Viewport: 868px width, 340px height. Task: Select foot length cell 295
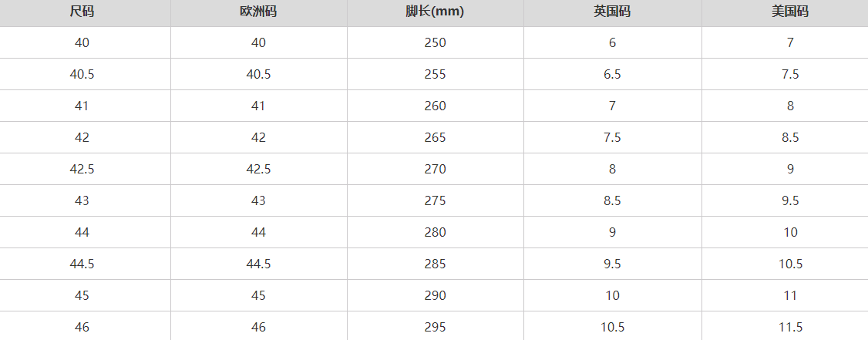(x=435, y=327)
